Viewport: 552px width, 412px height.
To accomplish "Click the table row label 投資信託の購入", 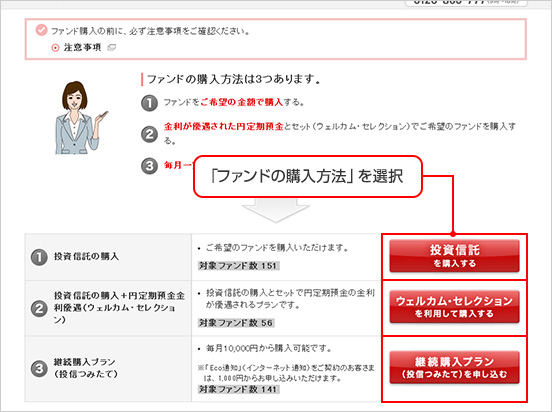I will (x=86, y=256).
